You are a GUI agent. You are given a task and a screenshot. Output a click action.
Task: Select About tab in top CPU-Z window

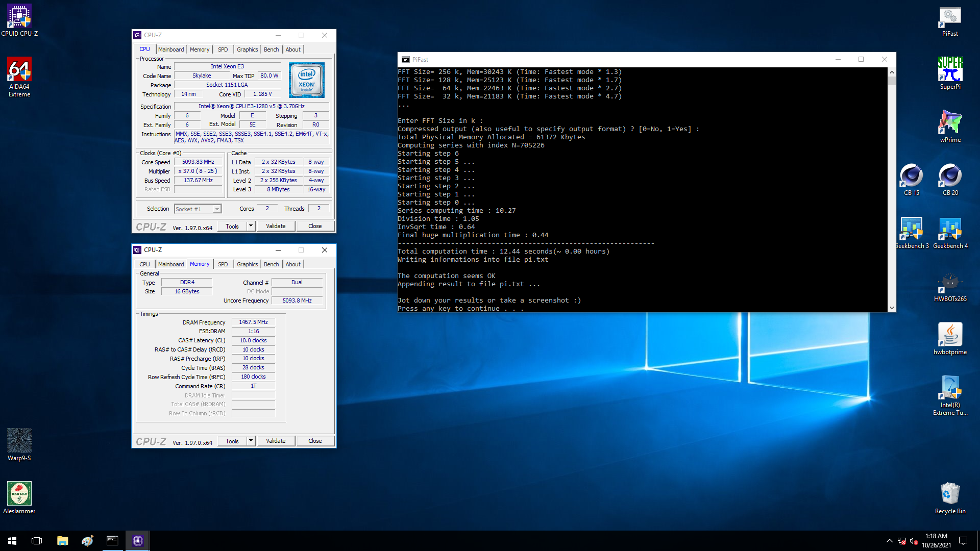293,49
